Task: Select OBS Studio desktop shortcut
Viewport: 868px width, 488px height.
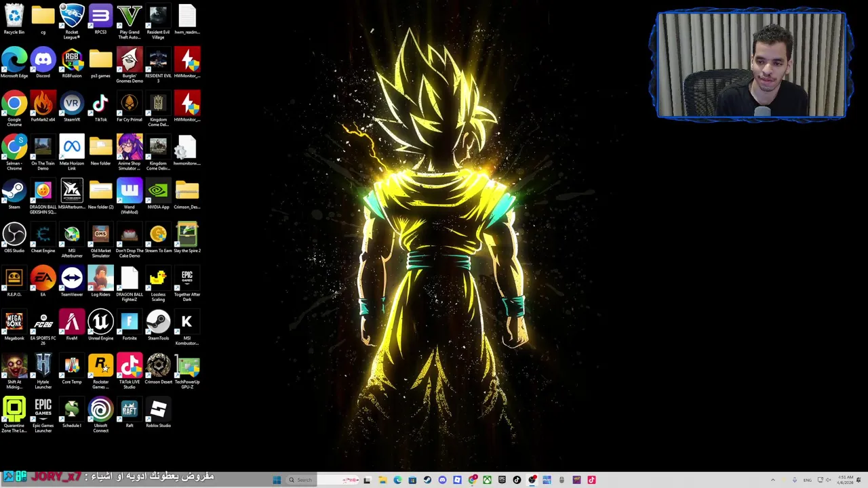Action: [x=14, y=238]
